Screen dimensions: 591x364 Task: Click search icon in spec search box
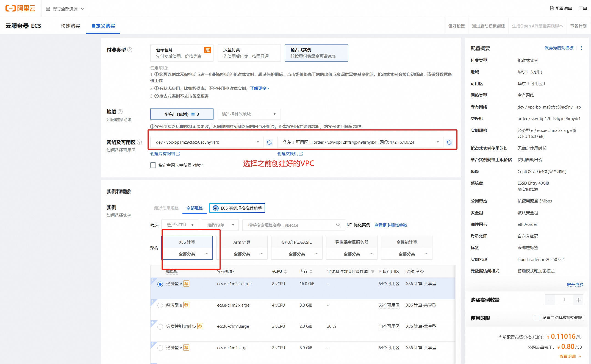338,225
